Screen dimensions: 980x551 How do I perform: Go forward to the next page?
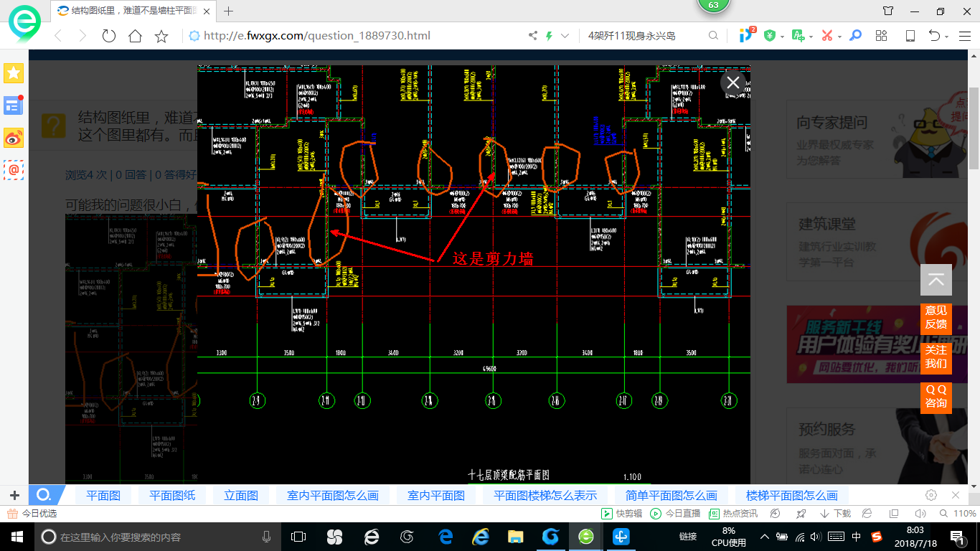click(x=83, y=36)
